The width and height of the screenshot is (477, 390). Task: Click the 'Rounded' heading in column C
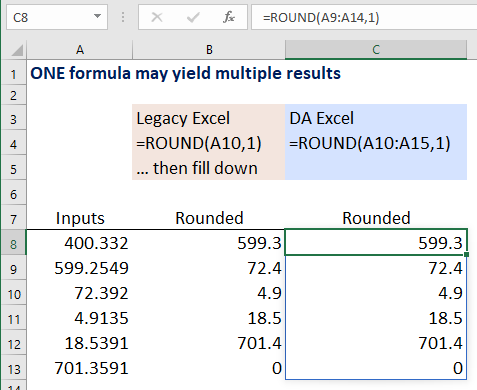tap(376, 218)
